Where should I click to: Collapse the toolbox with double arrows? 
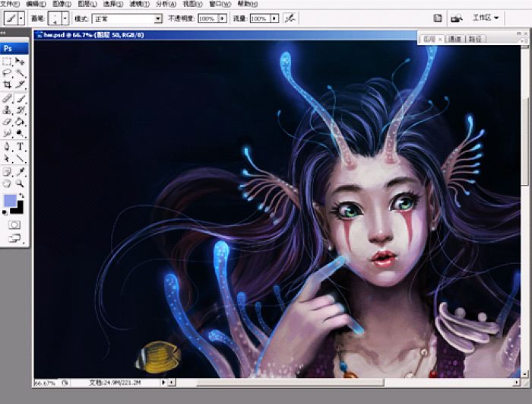(x=3, y=33)
